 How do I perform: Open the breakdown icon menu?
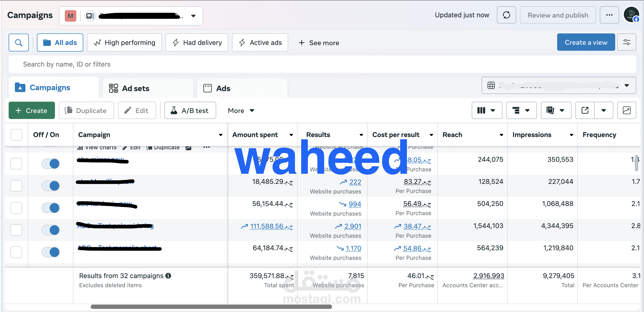point(521,110)
